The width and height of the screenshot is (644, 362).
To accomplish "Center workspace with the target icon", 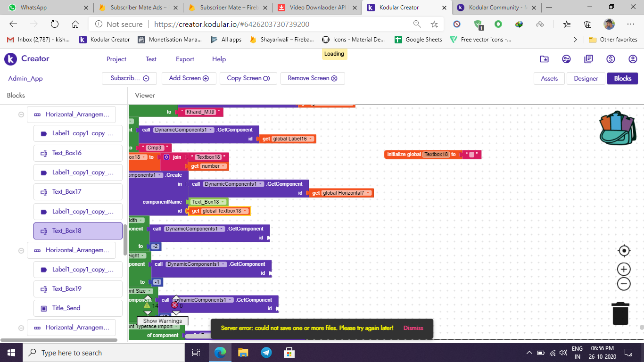I will (x=624, y=251).
